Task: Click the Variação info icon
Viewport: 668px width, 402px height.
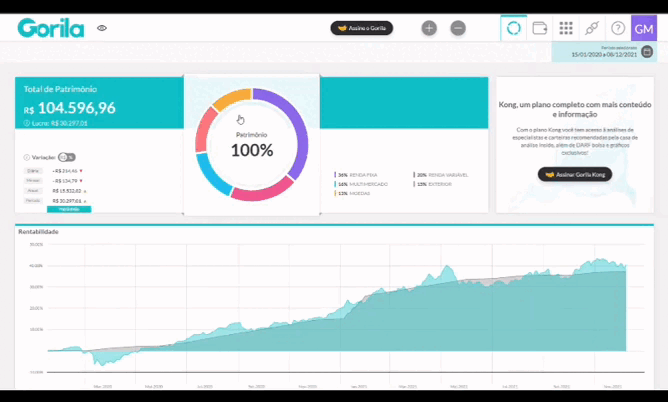Action: click(x=26, y=157)
